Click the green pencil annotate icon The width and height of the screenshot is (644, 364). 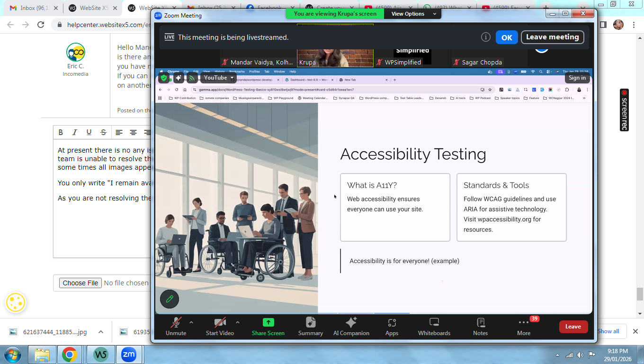pyautogui.click(x=170, y=299)
